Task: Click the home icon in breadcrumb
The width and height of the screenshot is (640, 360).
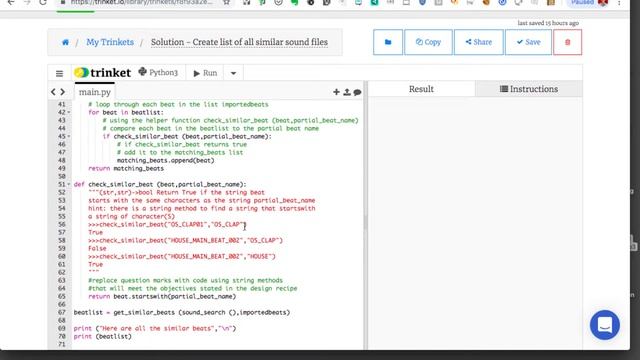Action: point(65,42)
